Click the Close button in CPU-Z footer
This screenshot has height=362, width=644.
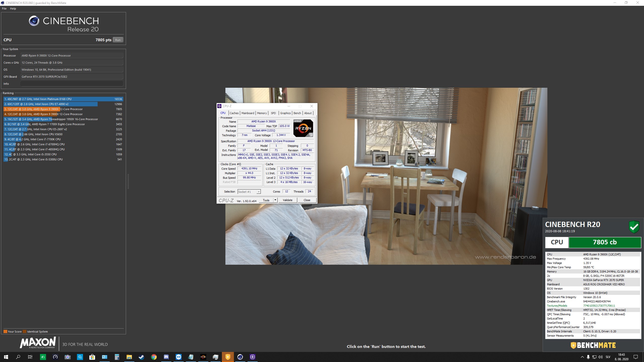tap(307, 200)
